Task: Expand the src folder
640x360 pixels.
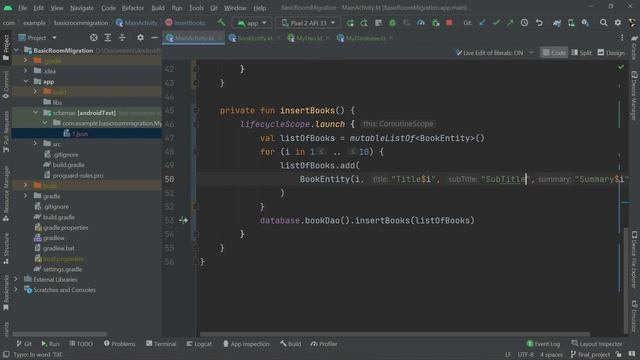Action: [x=36, y=144]
